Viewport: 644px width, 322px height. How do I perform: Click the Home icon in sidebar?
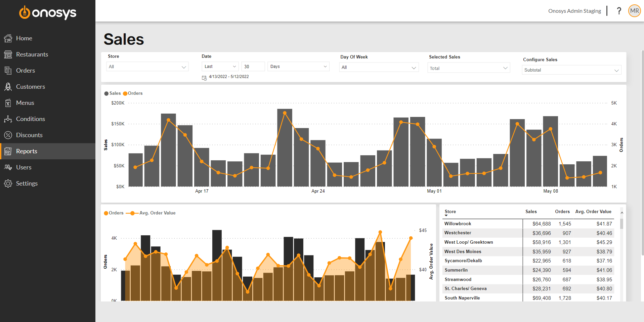coord(8,38)
